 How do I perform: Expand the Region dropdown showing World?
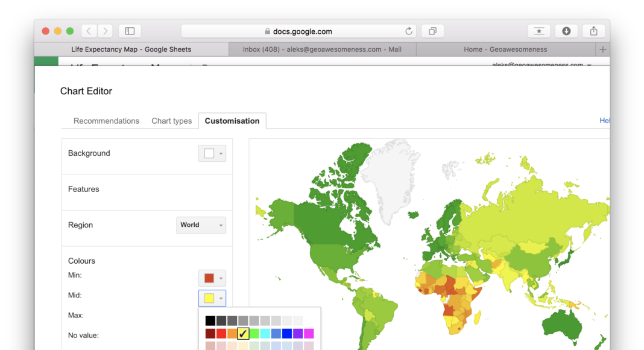point(201,225)
